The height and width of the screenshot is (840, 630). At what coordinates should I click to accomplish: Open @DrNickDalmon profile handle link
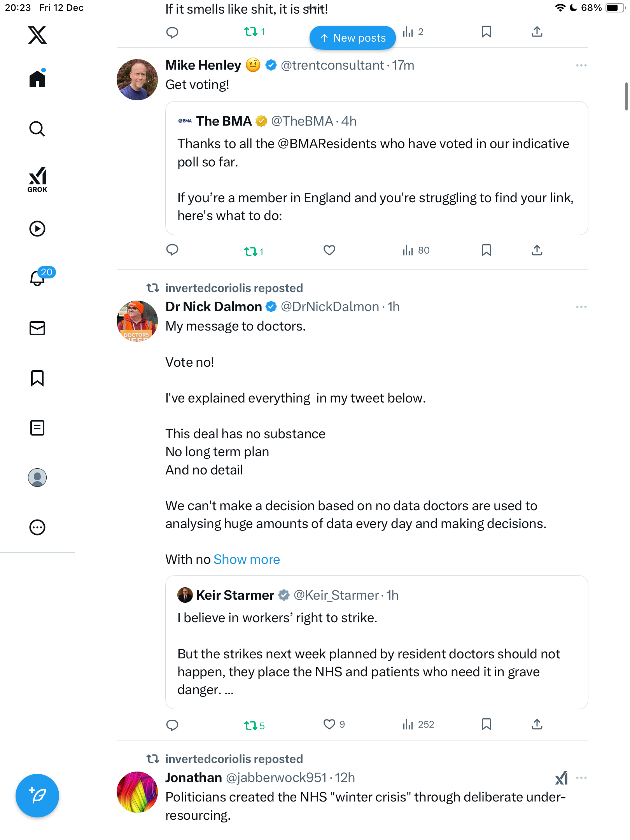(330, 307)
